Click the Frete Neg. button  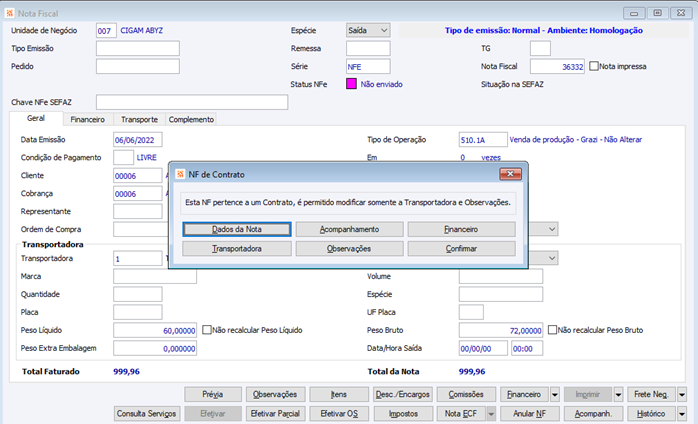pyautogui.click(x=652, y=394)
